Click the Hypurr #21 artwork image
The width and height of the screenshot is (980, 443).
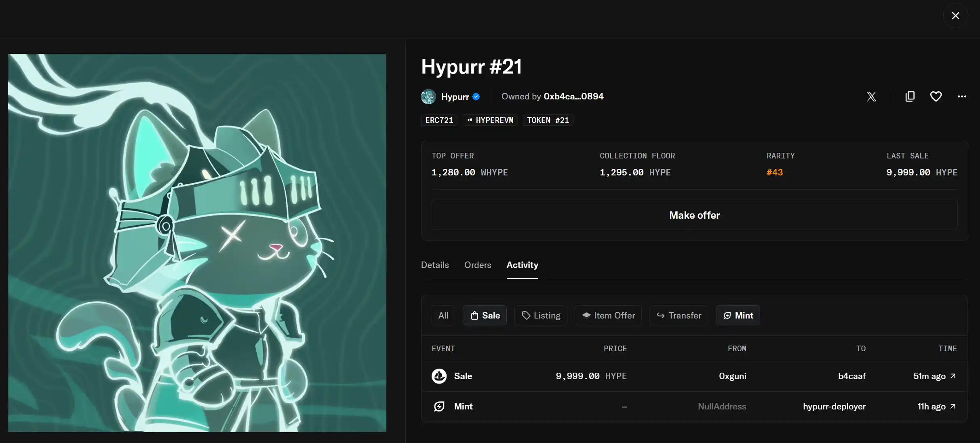point(197,243)
